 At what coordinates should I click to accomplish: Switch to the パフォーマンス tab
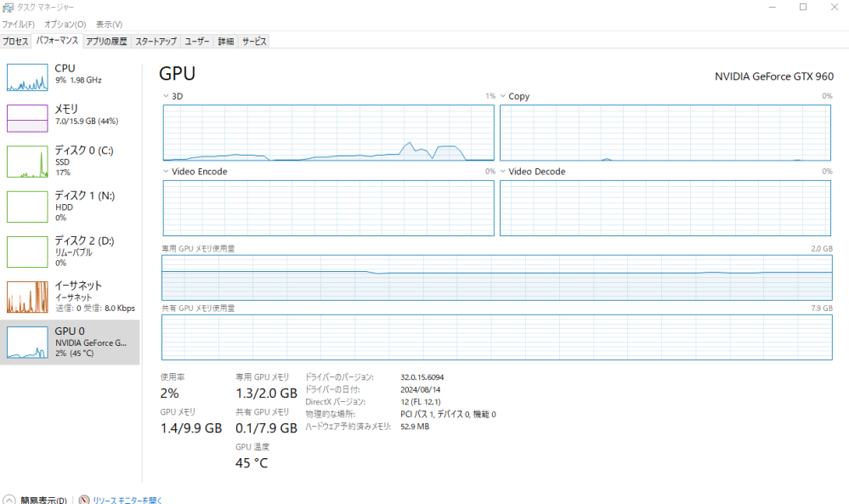click(x=57, y=41)
